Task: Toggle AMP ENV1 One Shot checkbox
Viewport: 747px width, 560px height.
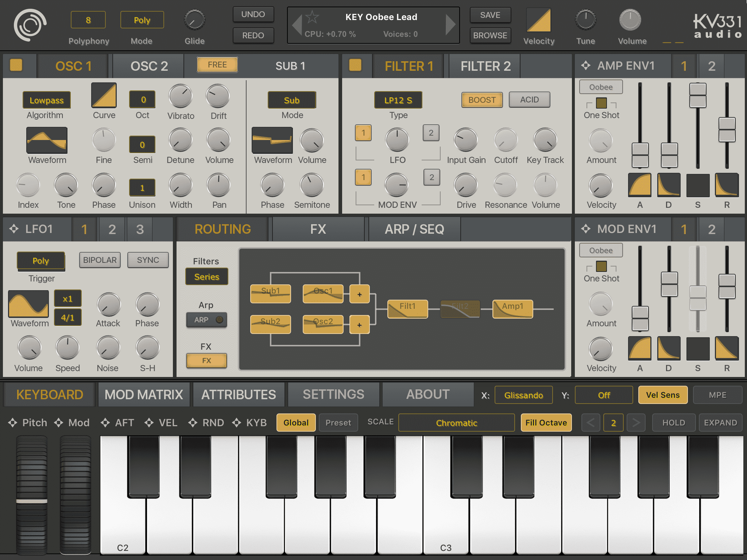Action: [601, 103]
